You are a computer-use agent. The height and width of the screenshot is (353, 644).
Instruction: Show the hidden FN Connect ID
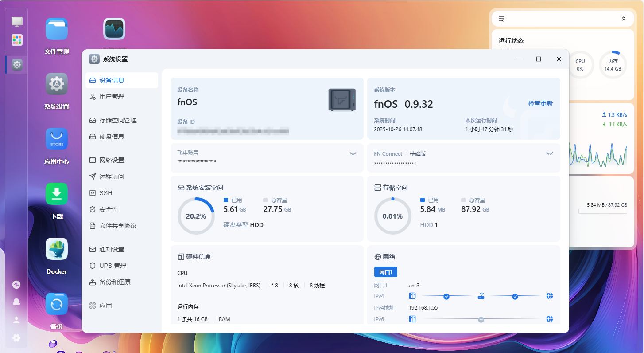549,153
